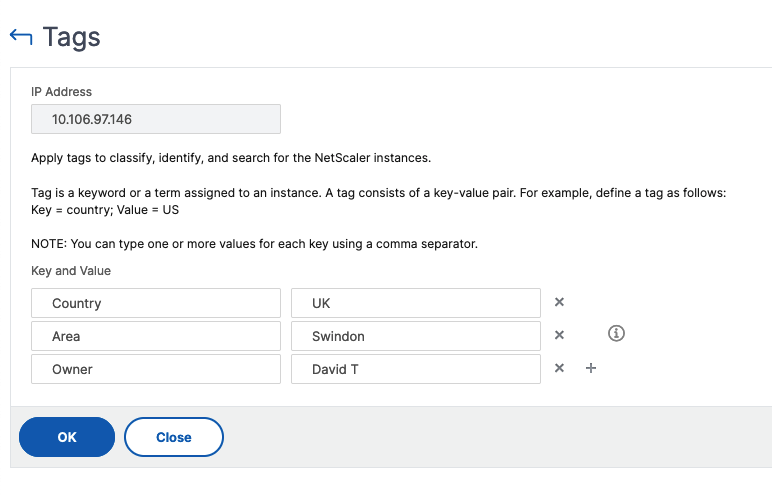Edit the Area key field
The width and height of the screenshot is (772, 500).
point(156,336)
